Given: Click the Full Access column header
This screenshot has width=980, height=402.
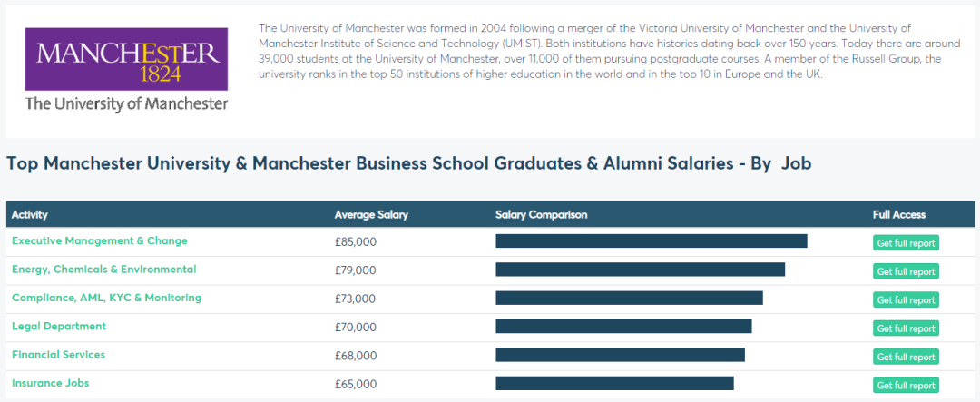Looking at the screenshot, I should [x=898, y=215].
